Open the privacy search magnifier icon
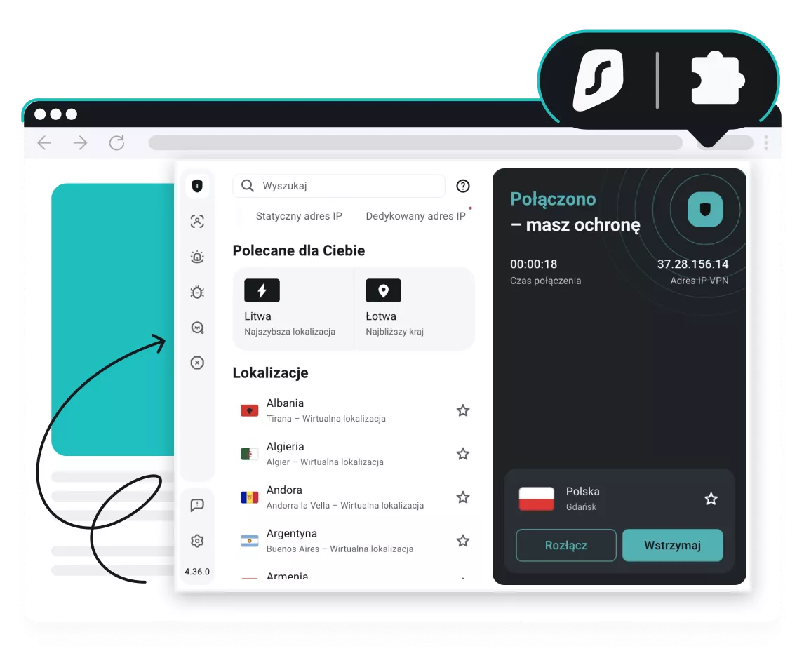The image size is (797, 672). pos(197,328)
